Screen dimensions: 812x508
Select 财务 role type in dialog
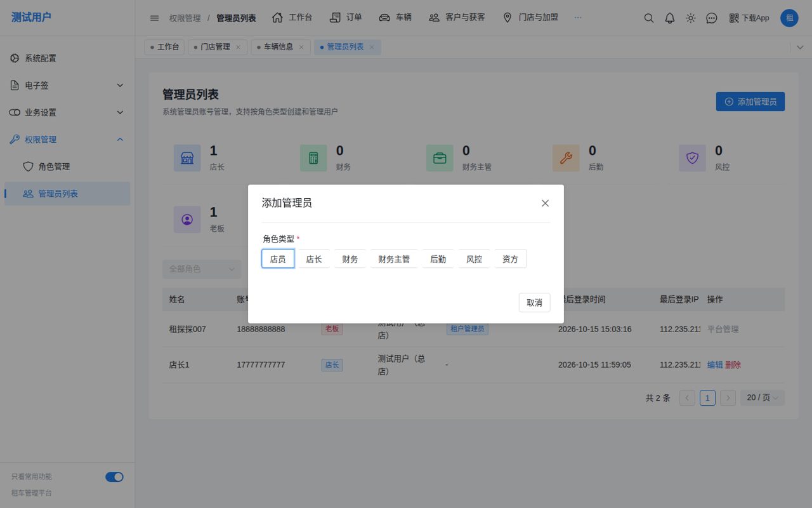pyautogui.click(x=350, y=258)
